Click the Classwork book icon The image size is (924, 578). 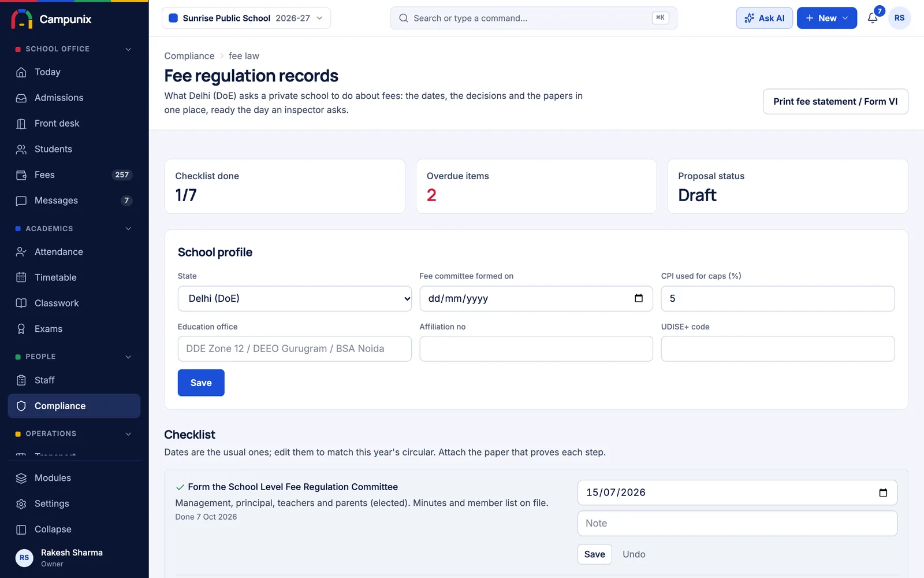click(21, 303)
